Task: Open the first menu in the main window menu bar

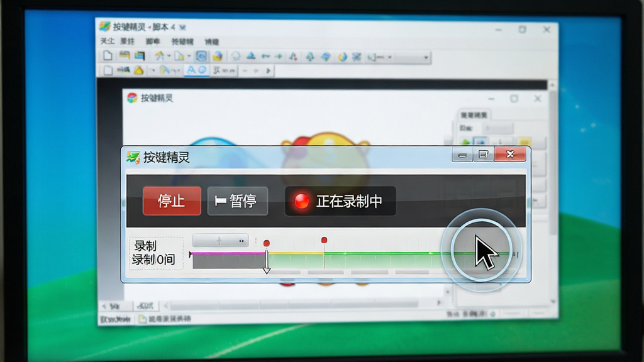Action: [x=107, y=41]
